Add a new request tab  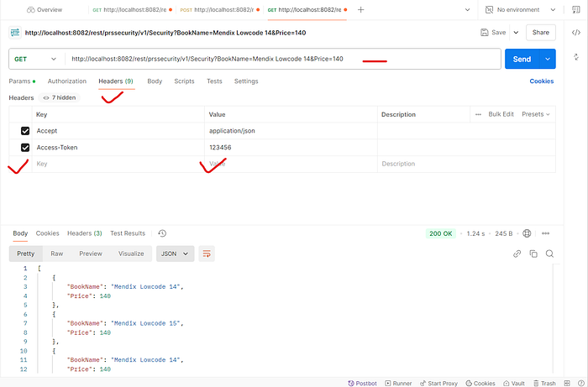(360, 9)
